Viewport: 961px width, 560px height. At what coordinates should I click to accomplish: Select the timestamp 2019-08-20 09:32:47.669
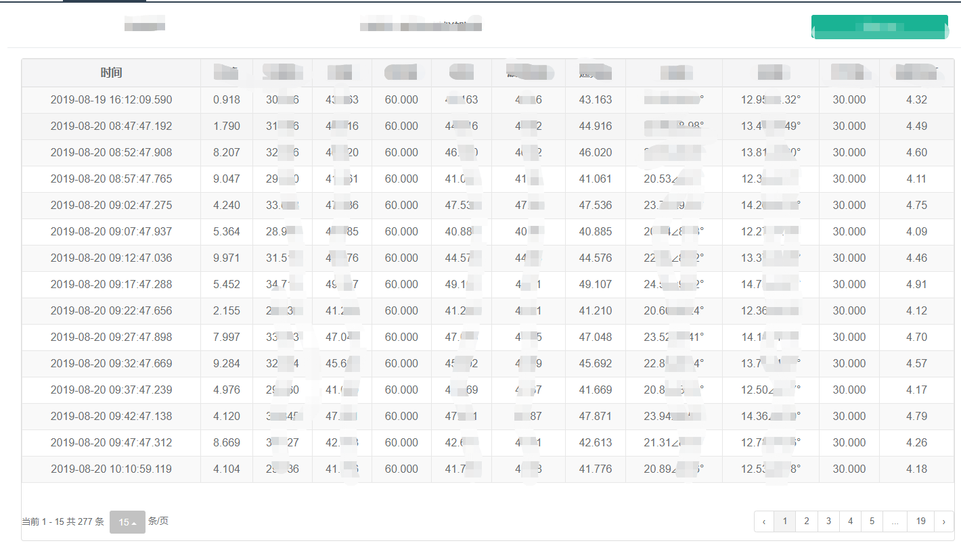point(111,363)
